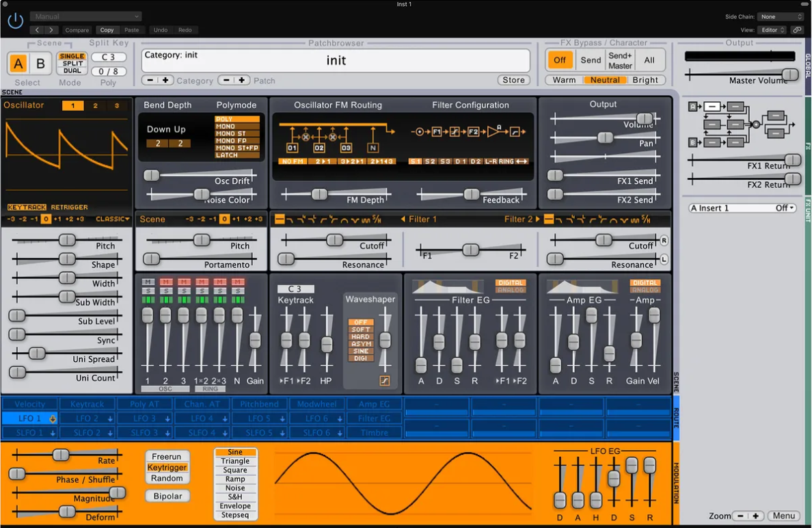Switch Amp EG to ANALOG mode

tap(645, 290)
